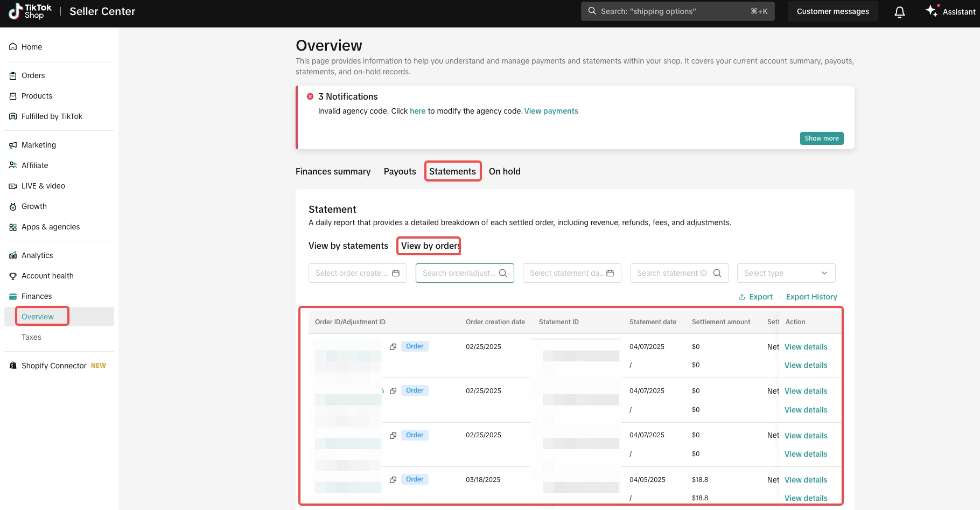The width and height of the screenshot is (980, 510).
Task: Choose View by statements
Action: click(348, 246)
